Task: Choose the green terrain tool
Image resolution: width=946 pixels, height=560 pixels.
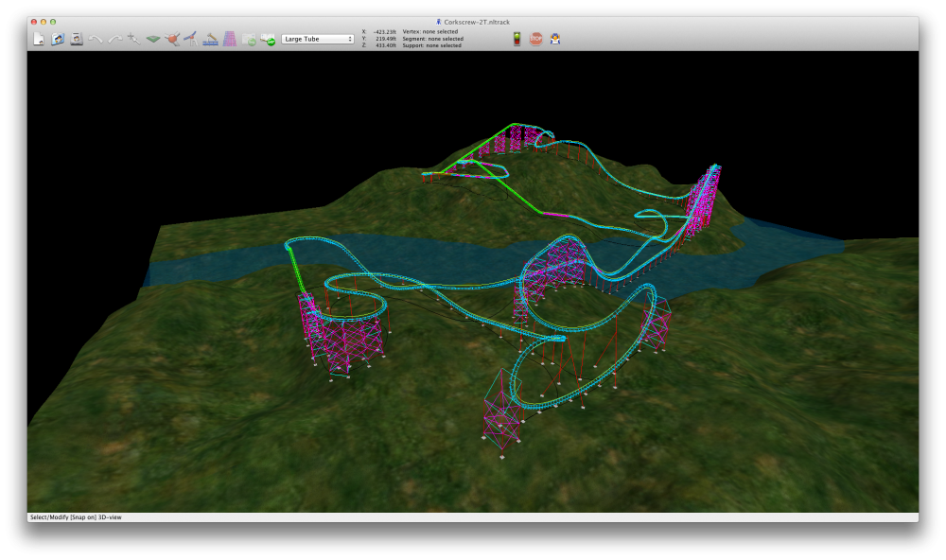Action: click(x=152, y=39)
